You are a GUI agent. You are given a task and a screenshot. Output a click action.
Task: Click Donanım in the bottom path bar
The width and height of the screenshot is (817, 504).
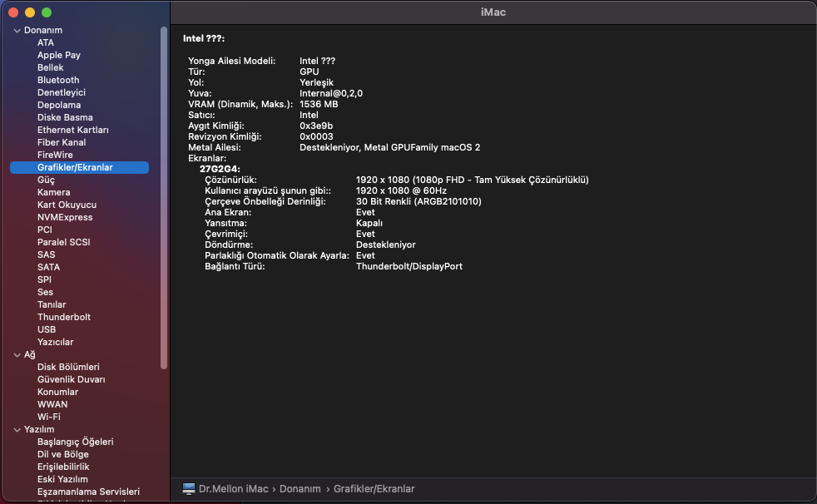pos(300,489)
